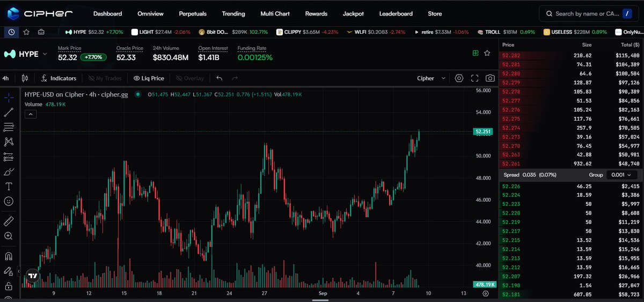Image resolution: width=644 pixels, height=302 pixels.
Task: Switch to Multi Chart
Action: (x=275, y=13)
